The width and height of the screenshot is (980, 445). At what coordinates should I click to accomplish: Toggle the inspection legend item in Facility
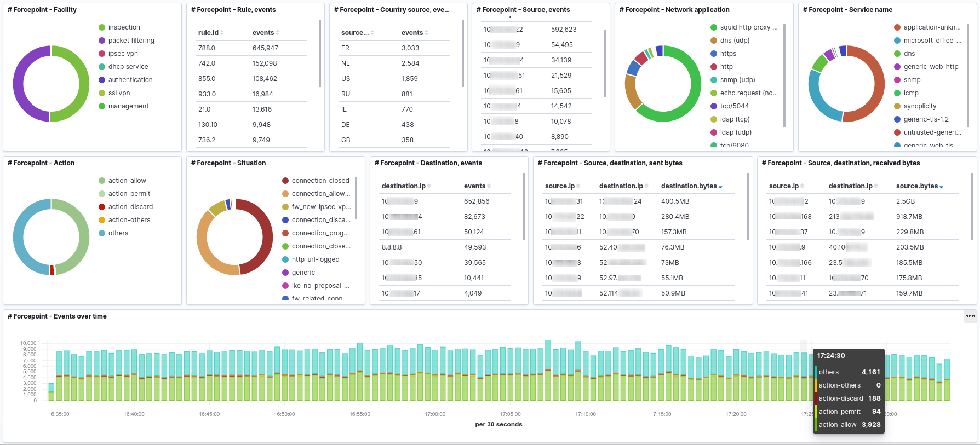tap(124, 27)
